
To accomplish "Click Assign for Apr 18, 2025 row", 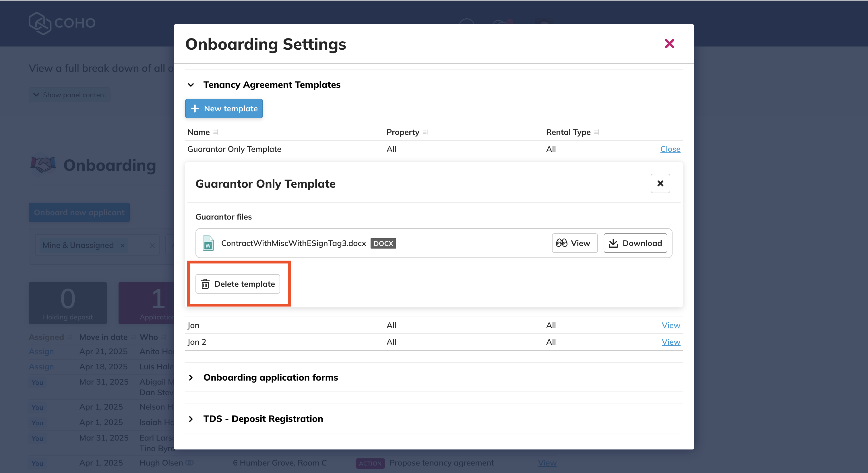I will pos(41,367).
